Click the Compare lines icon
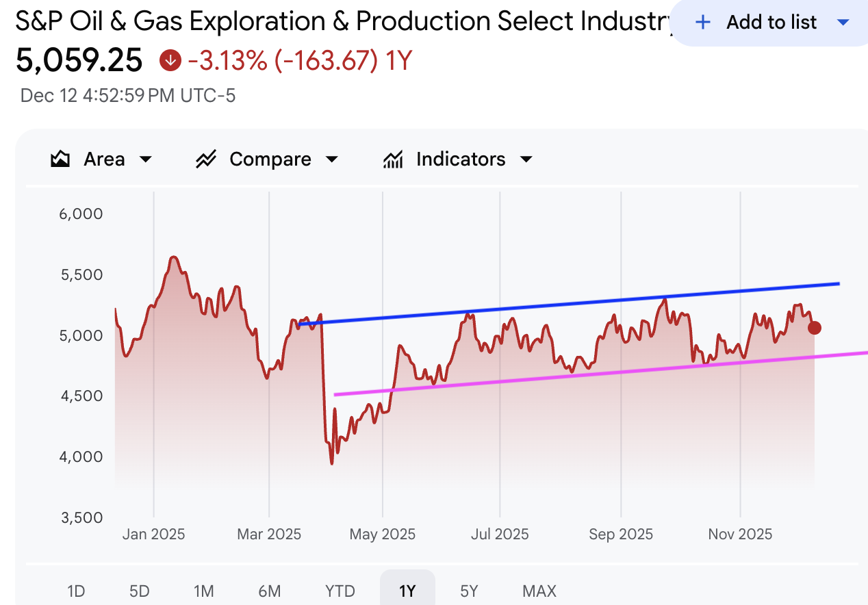 pyautogui.click(x=206, y=158)
